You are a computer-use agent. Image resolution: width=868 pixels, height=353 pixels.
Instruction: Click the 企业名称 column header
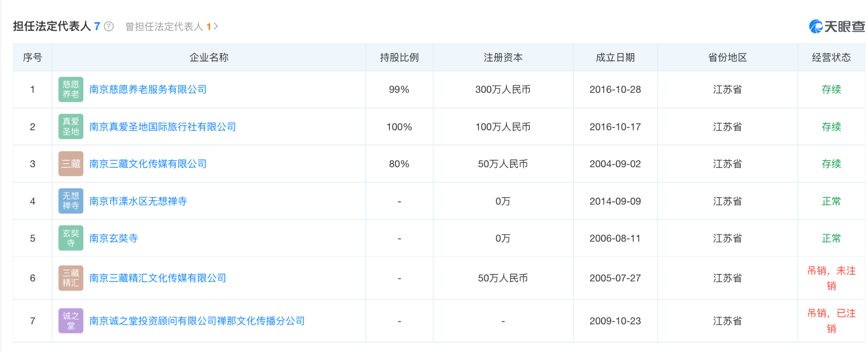click(x=209, y=57)
